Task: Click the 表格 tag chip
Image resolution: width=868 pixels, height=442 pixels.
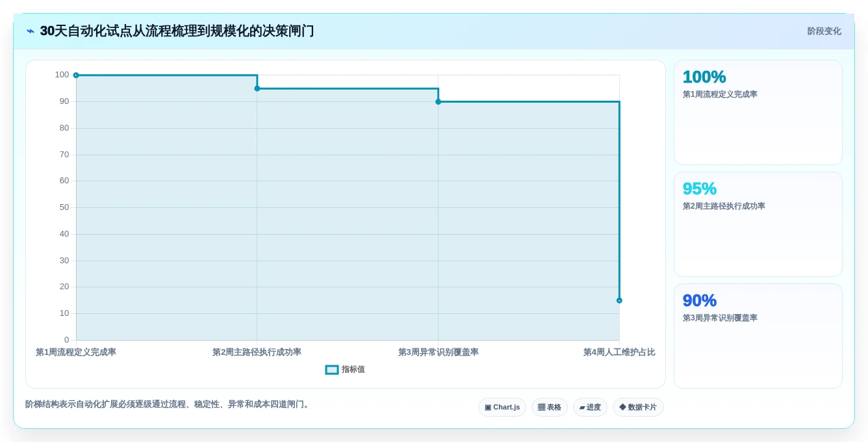Action: pos(550,408)
